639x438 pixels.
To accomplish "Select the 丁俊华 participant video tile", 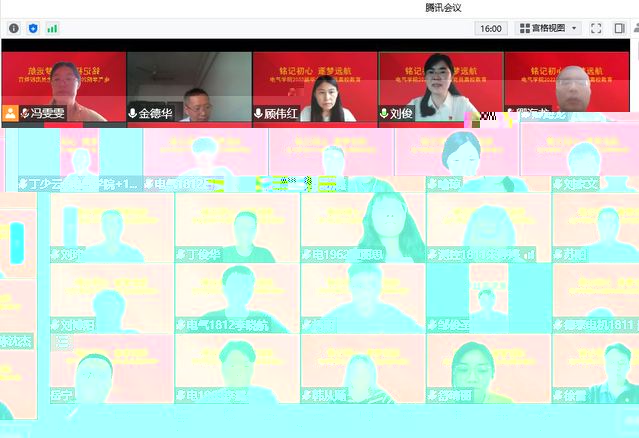I will point(238,228).
